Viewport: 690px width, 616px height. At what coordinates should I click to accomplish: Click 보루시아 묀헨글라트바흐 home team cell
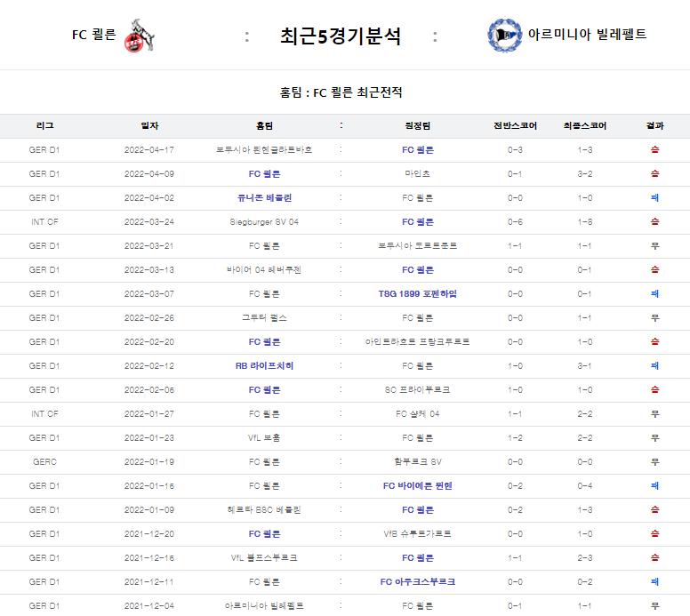(x=264, y=150)
